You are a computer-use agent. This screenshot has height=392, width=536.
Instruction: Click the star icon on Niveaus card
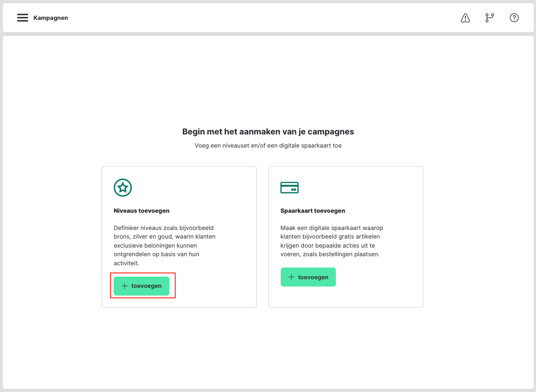pos(123,187)
